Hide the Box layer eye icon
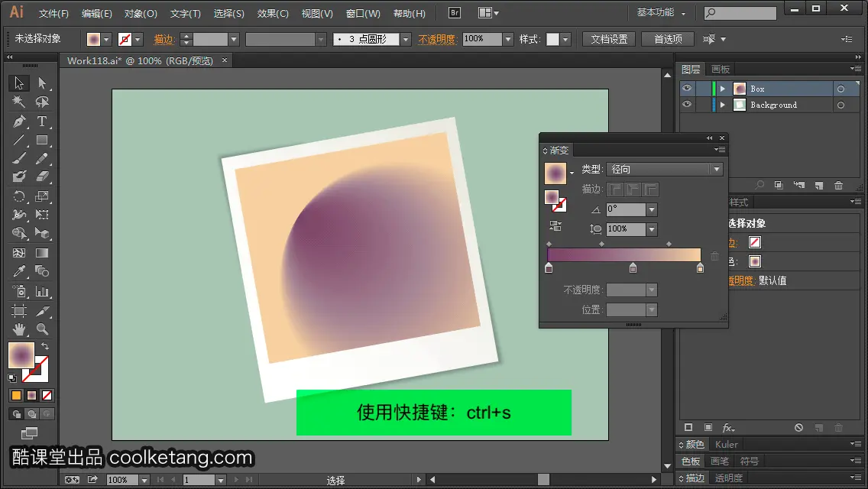Screen dimensions: 868x489 687,89
